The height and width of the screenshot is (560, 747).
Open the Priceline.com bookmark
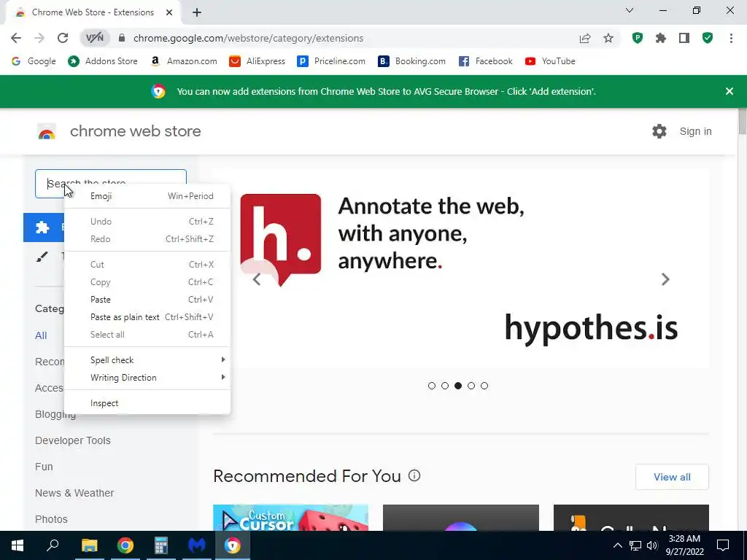[331, 61]
